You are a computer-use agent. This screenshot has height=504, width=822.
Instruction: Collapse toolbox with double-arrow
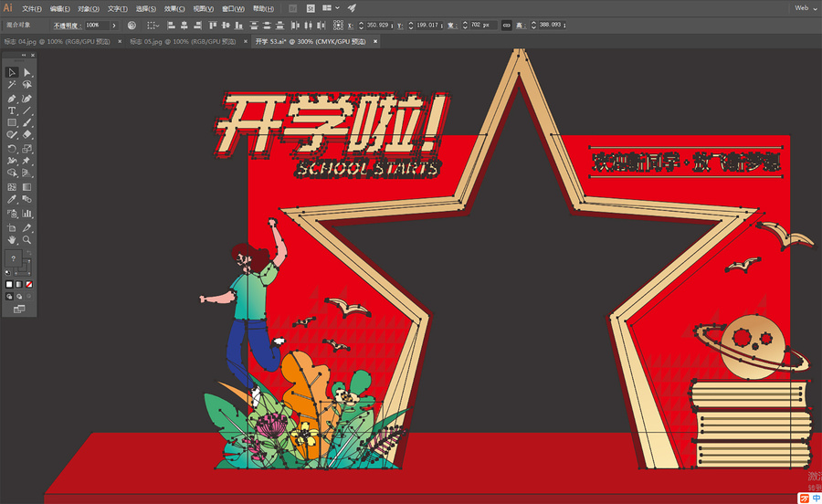pyautogui.click(x=24, y=55)
